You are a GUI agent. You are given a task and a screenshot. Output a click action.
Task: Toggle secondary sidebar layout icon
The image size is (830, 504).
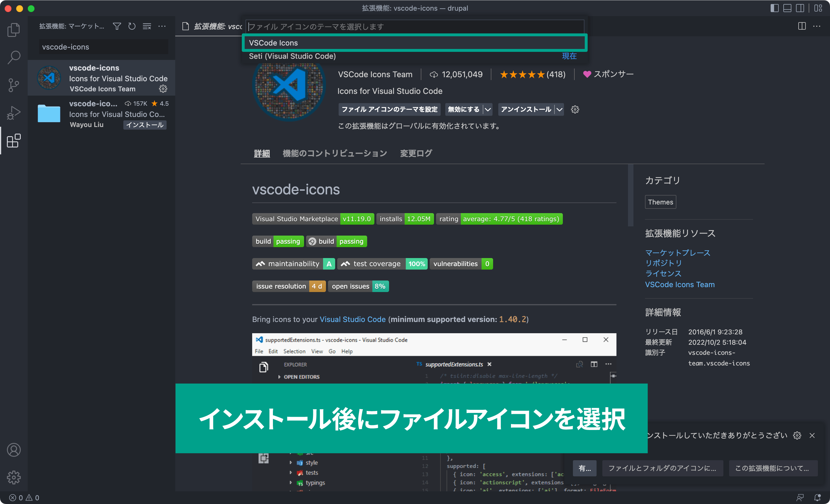800,8
